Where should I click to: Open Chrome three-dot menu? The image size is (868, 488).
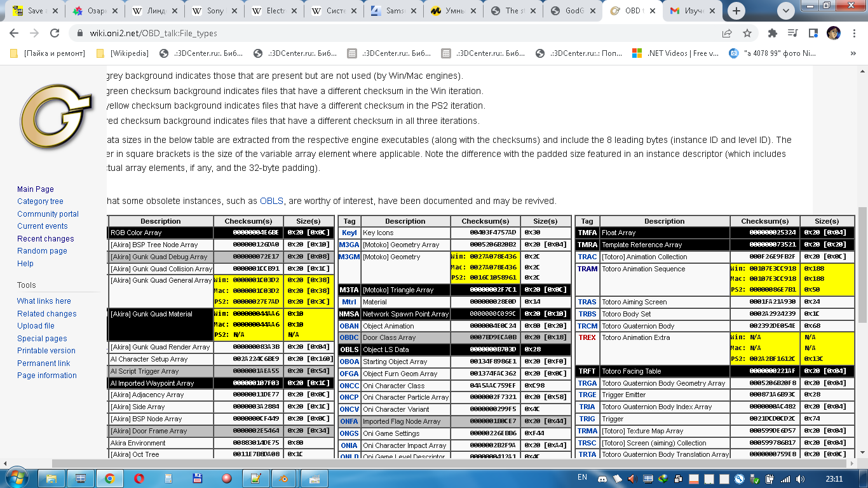[x=853, y=33]
